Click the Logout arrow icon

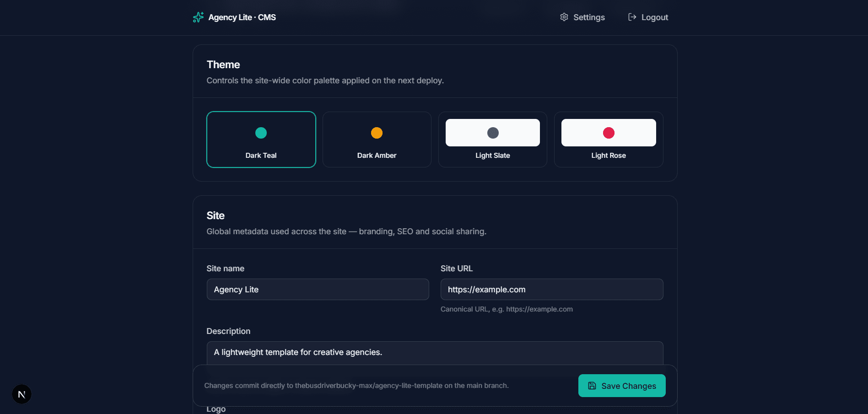click(632, 17)
